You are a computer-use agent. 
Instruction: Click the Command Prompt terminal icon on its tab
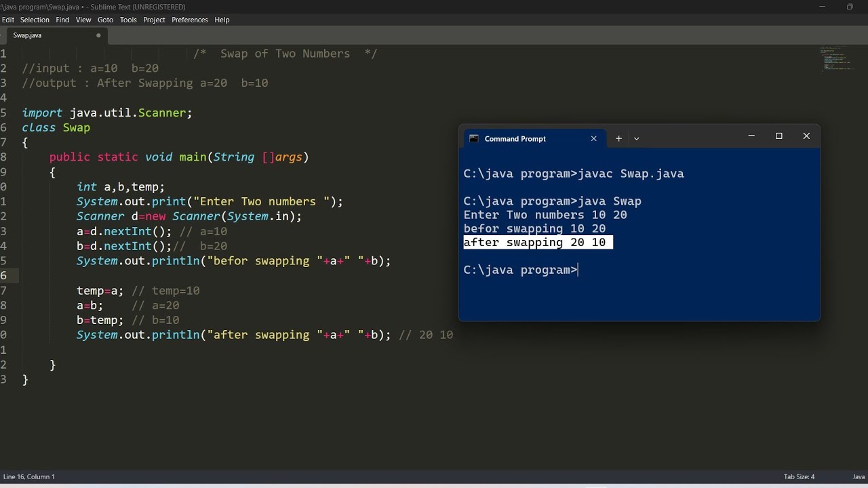click(x=475, y=138)
